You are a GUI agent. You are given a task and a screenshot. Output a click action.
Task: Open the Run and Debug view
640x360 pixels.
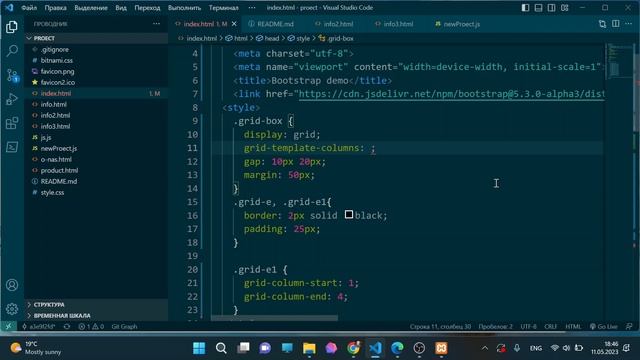pos(12,99)
